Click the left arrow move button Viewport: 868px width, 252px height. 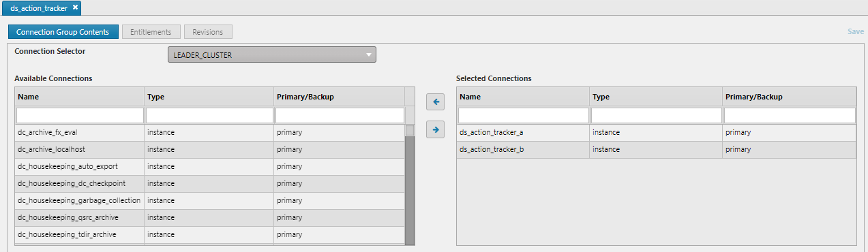435,103
